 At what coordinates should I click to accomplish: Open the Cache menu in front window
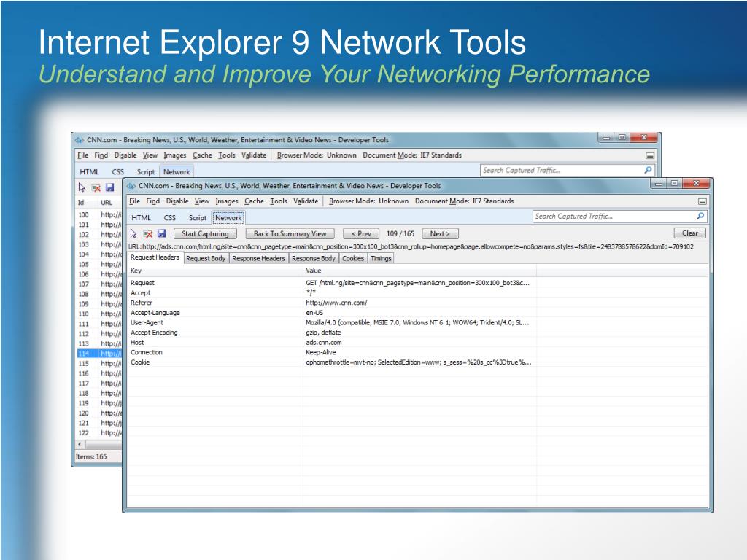pos(254,201)
